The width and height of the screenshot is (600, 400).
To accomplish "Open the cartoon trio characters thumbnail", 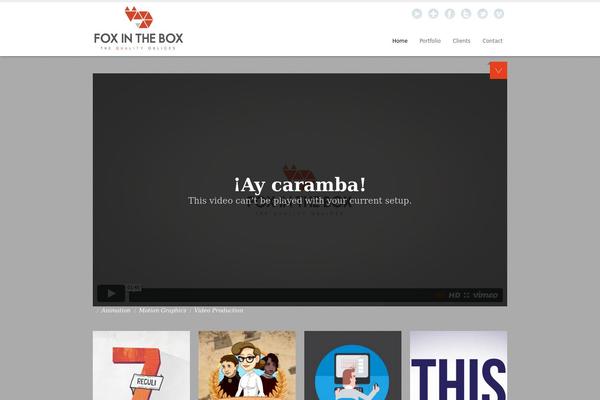I will (x=247, y=366).
